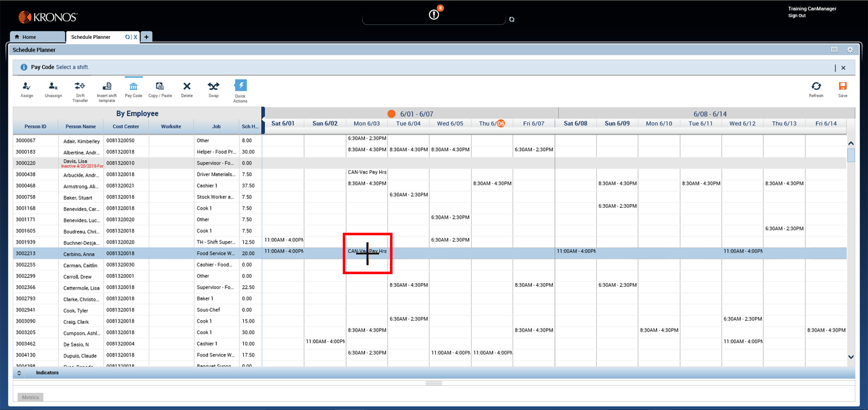
Task: Click the vertical scrollbar down arrow
Action: [x=850, y=357]
